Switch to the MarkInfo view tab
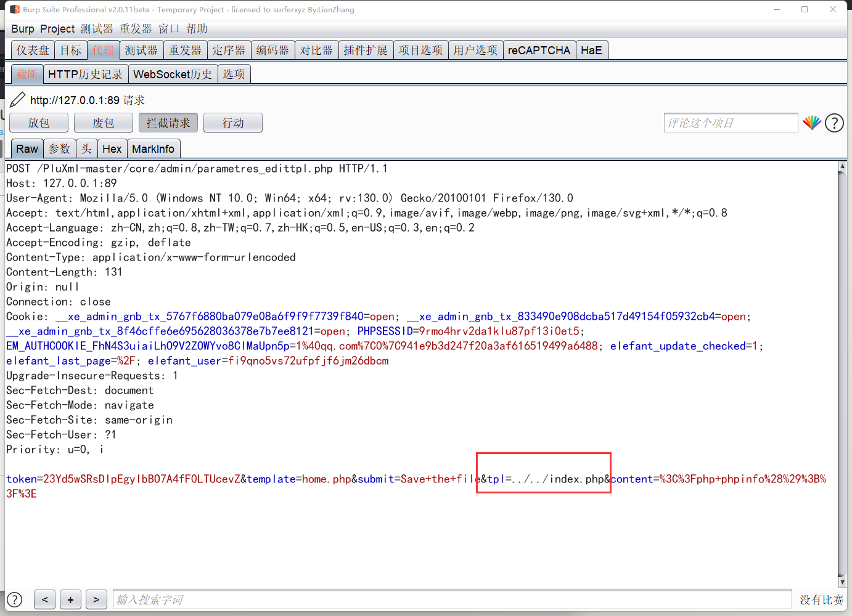852x616 pixels. tap(154, 148)
